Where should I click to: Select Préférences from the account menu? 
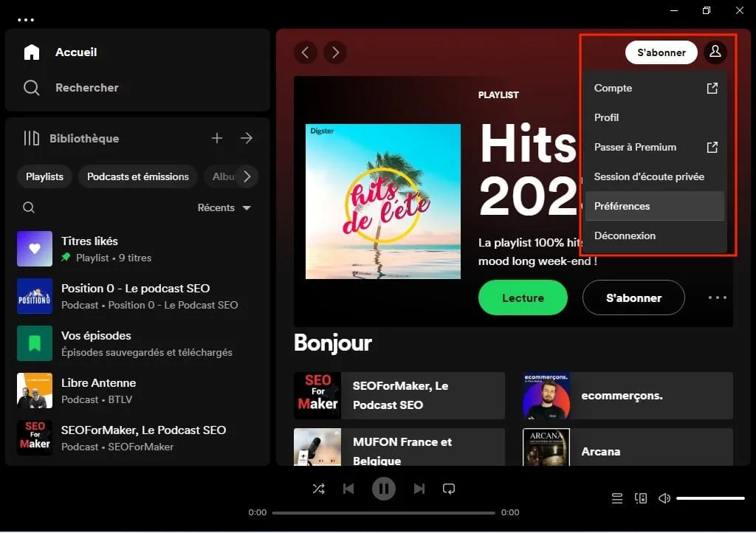click(x=622, y=206)
